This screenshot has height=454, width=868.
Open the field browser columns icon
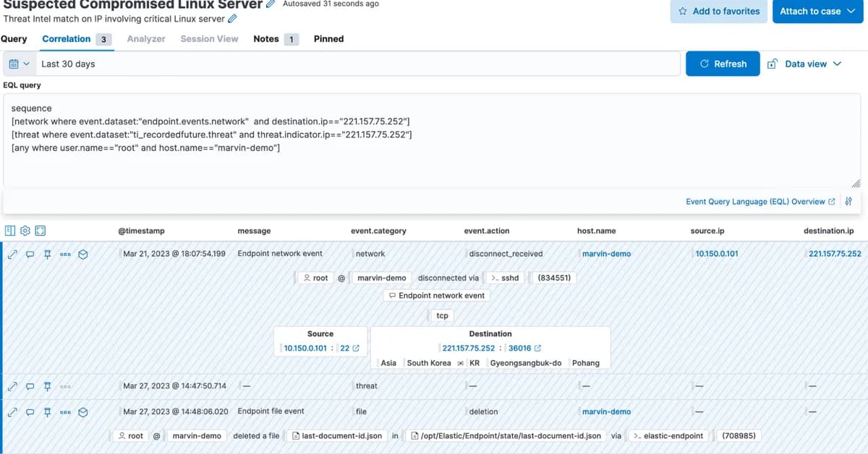coord(10,231)
